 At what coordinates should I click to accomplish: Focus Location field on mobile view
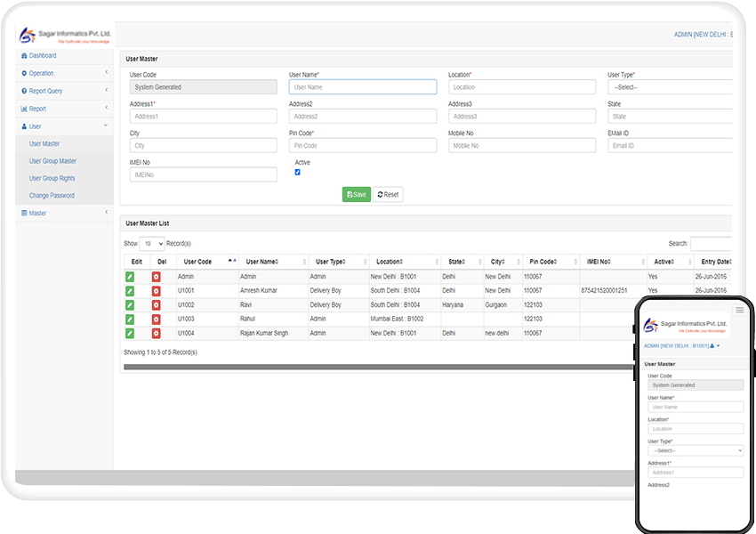(x=696, y=429)
